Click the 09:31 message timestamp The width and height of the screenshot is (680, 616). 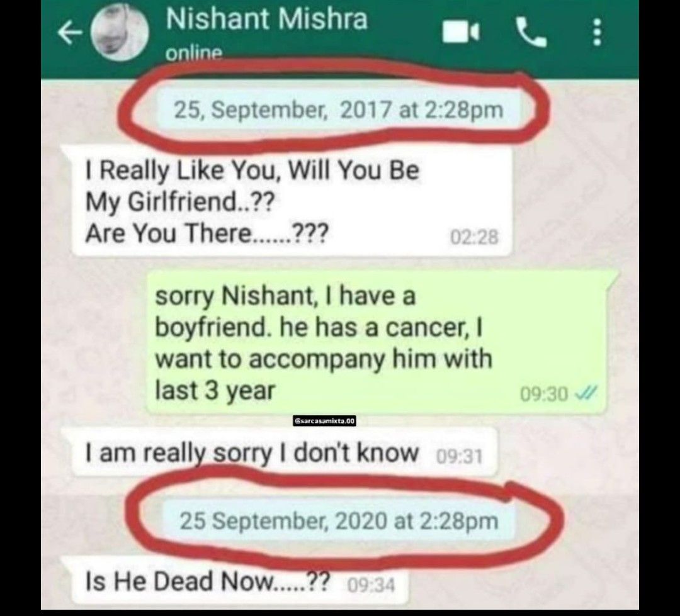tap(459, 456)
